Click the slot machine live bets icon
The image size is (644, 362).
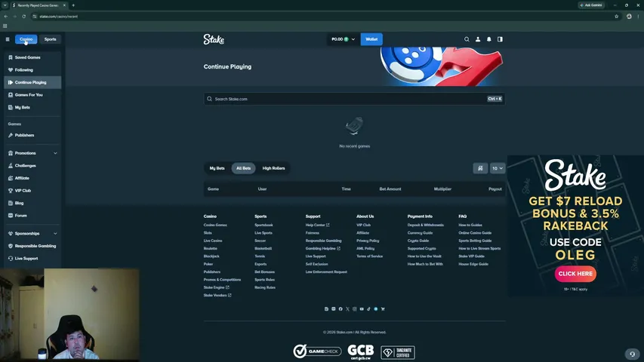pos(480,168)
